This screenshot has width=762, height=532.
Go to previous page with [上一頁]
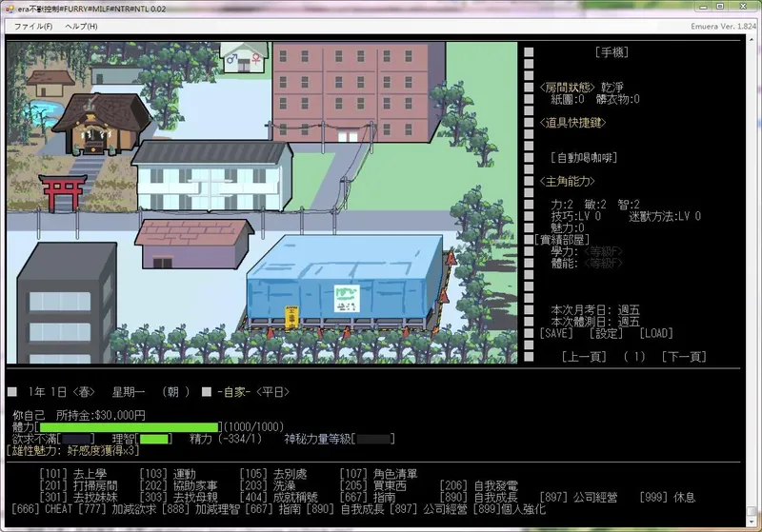pyautogui.click(x=584, y=357)
